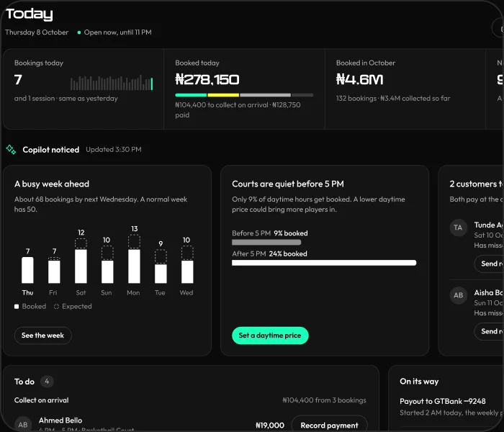Click '₦104,400 from 3 bookings' text
504x432 pixels.
point(324,400)
